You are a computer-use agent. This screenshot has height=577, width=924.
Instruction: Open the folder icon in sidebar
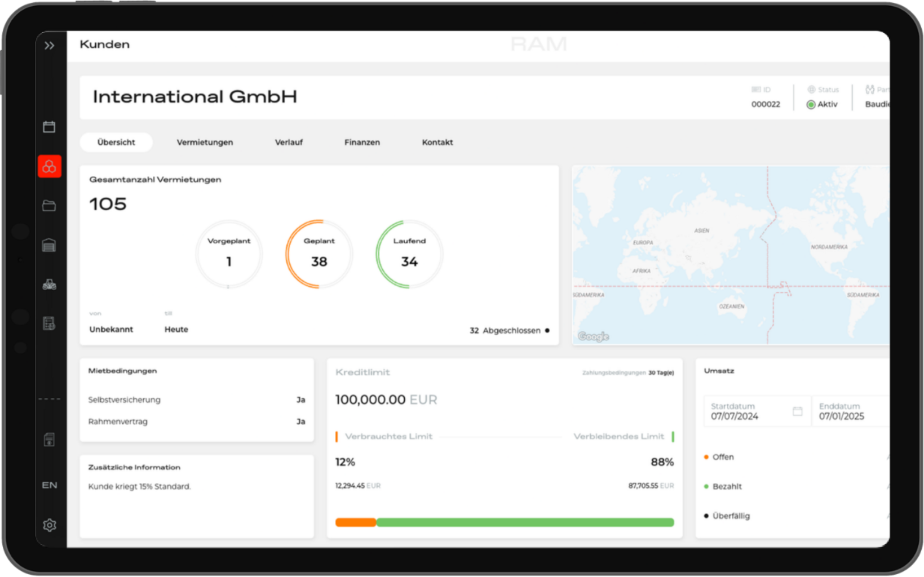(x=50, y=206)
